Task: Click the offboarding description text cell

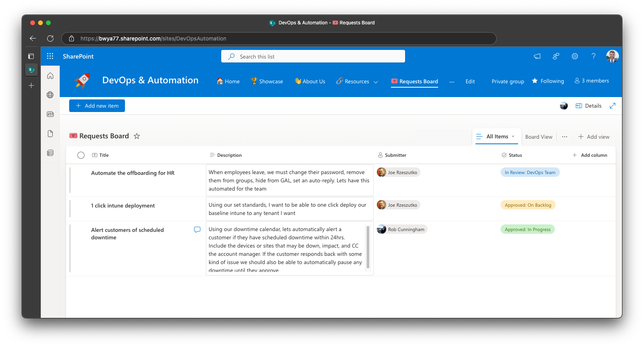Action: [x=290, y=180]
